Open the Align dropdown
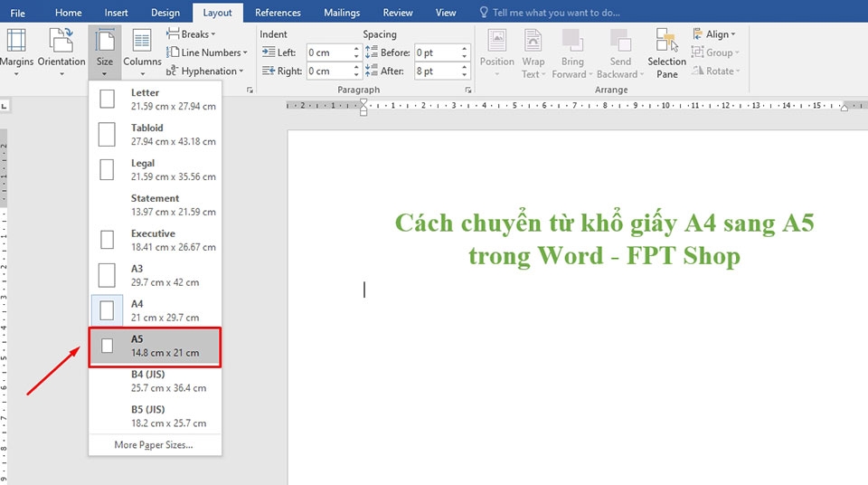This screenshot has width=868, height=485. click(714, 33)
